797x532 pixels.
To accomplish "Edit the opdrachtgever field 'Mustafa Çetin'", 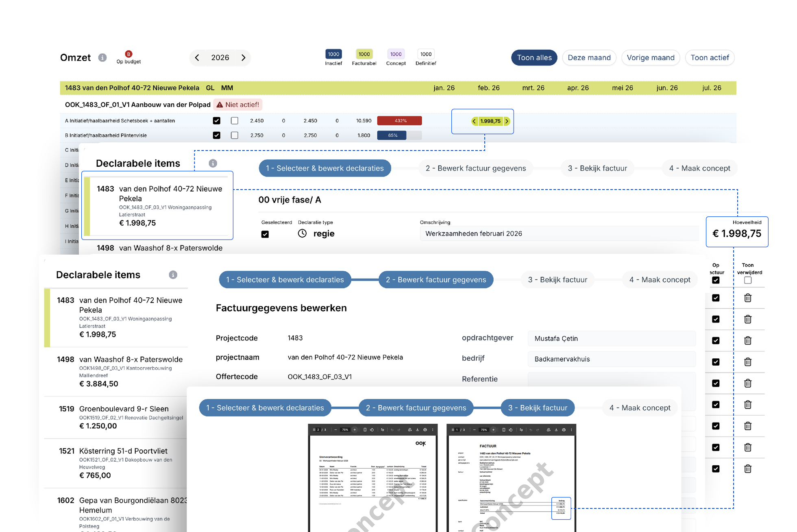I will (x=612, y=338).
